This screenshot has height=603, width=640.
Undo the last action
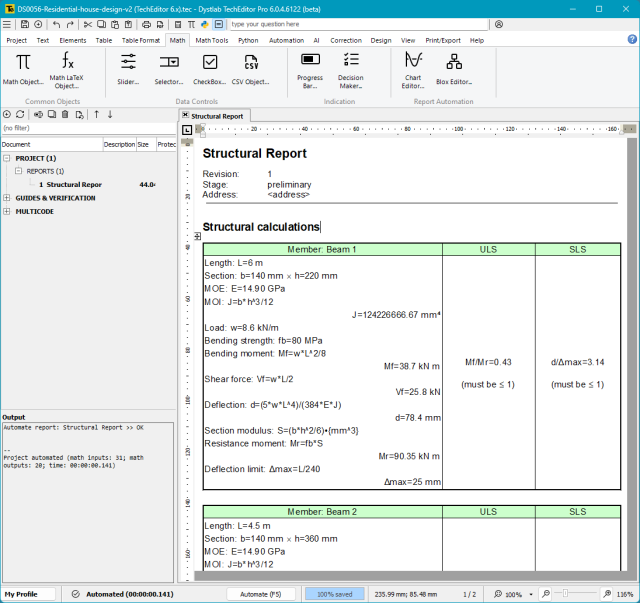click(x=56, y=24)
